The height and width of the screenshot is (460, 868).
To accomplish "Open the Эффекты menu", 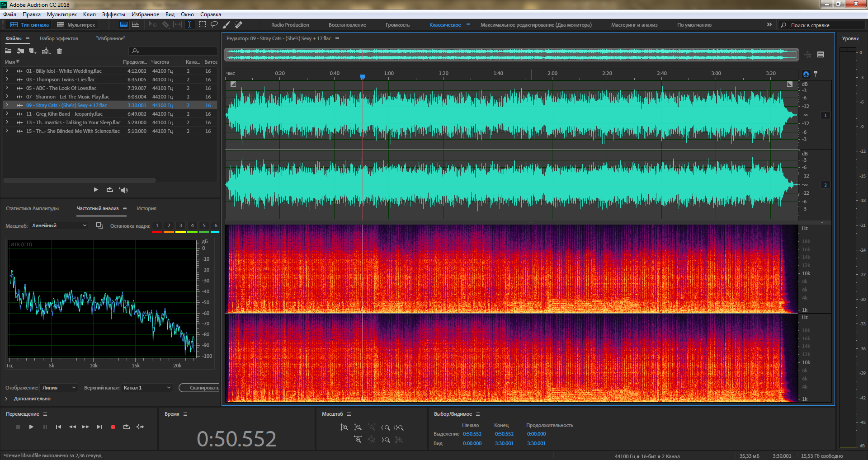I will [x=113, y=14].
